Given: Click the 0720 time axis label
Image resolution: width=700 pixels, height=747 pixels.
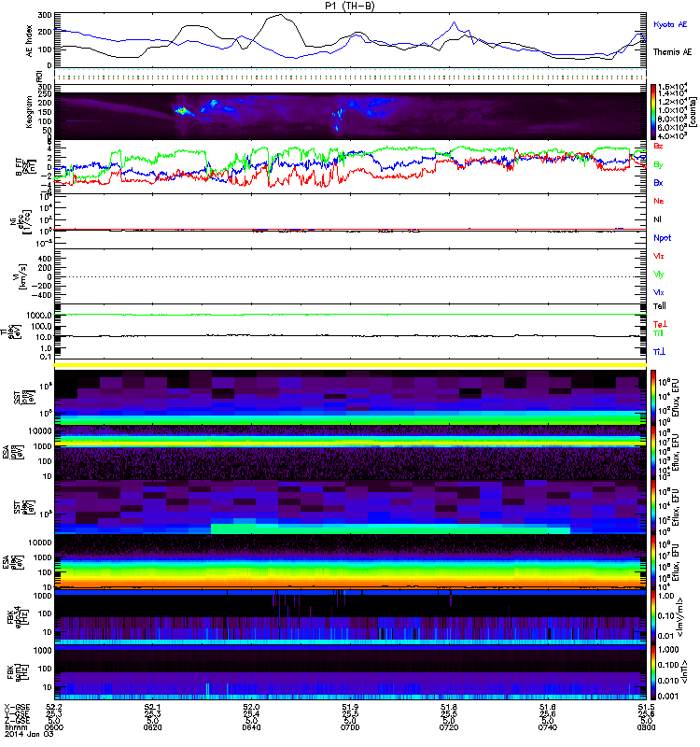Looking at the screenshot, I should pos(449,727).
